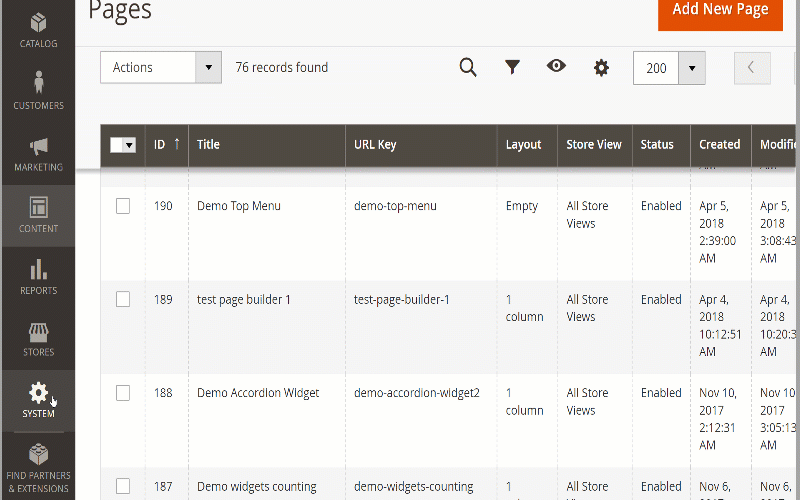Viewport: 800px width, 500px height.
Task: Open the Catalog sidebar menu
Action: [38, 29]
